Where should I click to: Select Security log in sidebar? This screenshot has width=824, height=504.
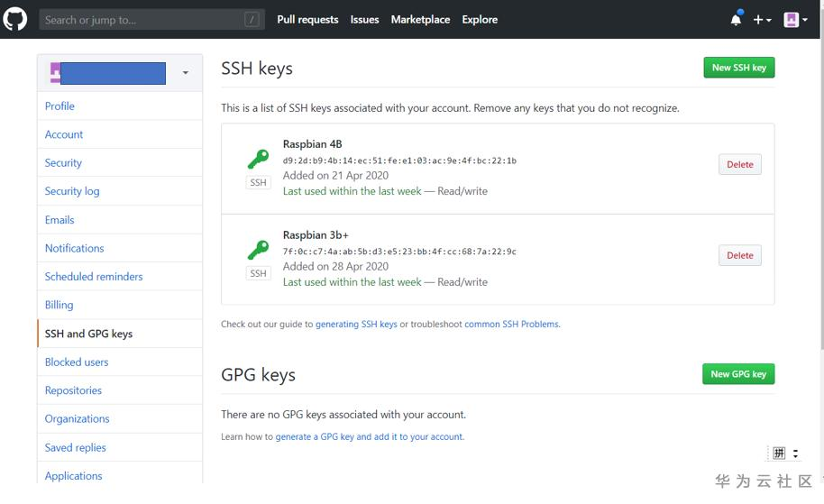(x=72, y=191)
